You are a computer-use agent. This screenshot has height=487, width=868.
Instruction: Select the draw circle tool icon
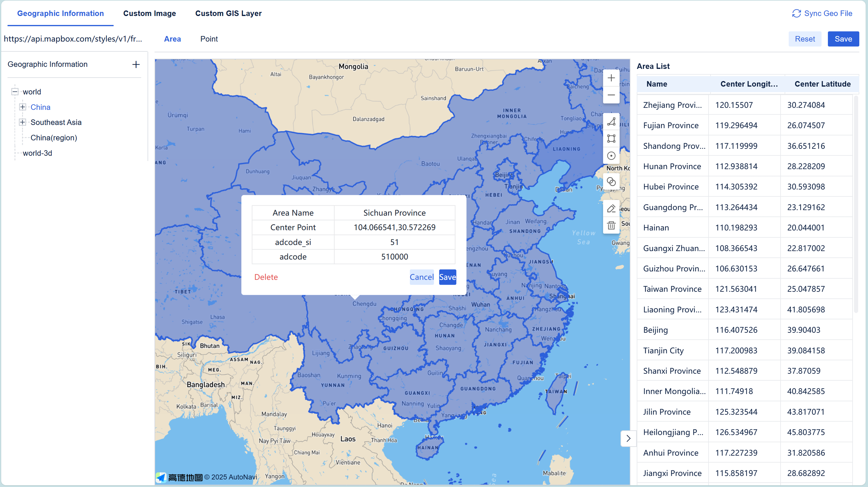coord(611,156)
